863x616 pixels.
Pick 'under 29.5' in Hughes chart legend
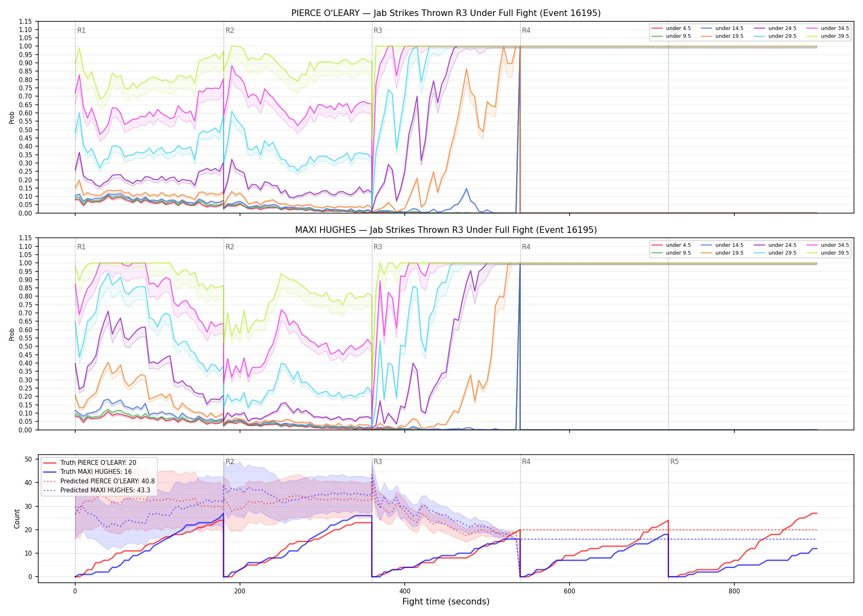click(x=775, y=253)
